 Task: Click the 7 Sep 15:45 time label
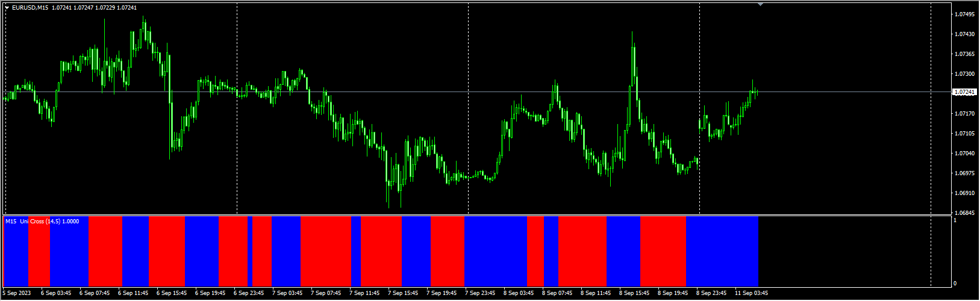403,294
